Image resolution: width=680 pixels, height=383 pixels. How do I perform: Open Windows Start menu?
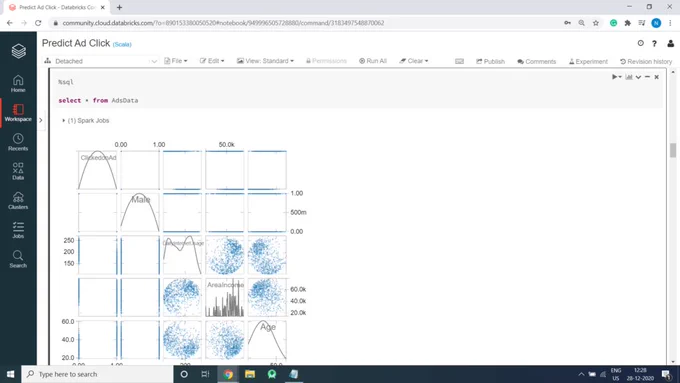click(x=10, y=374)
